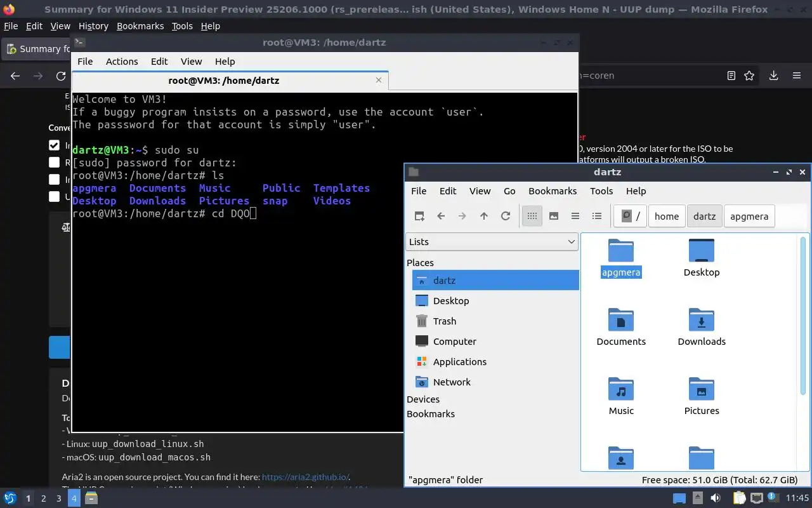Open the terminal View menu
This screenshot has height=508, width=812.
pyautogui.click(x=191, y=61)
